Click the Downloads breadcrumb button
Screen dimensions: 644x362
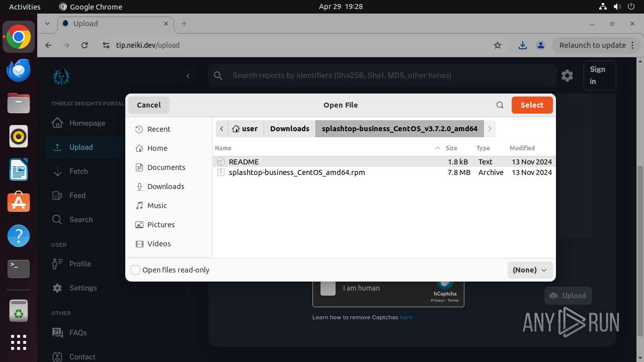(x=290, y=129)
